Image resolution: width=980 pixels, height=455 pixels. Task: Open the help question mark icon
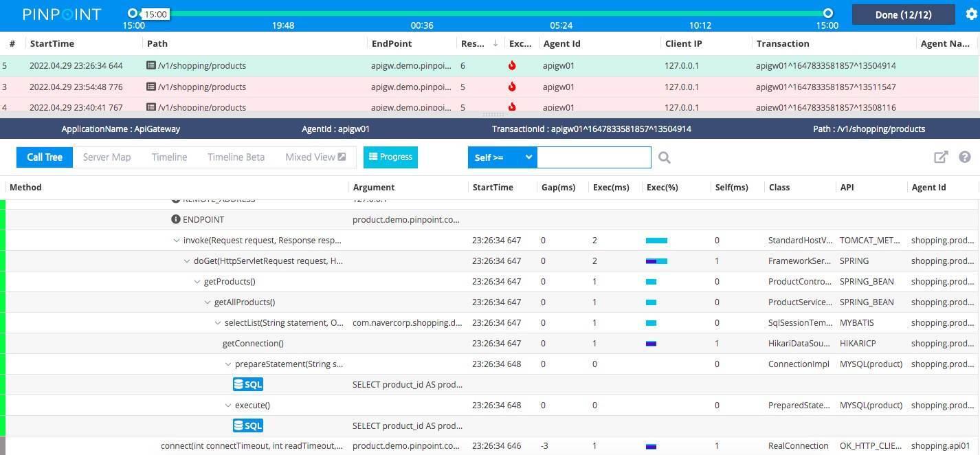(x=965, y=157)
